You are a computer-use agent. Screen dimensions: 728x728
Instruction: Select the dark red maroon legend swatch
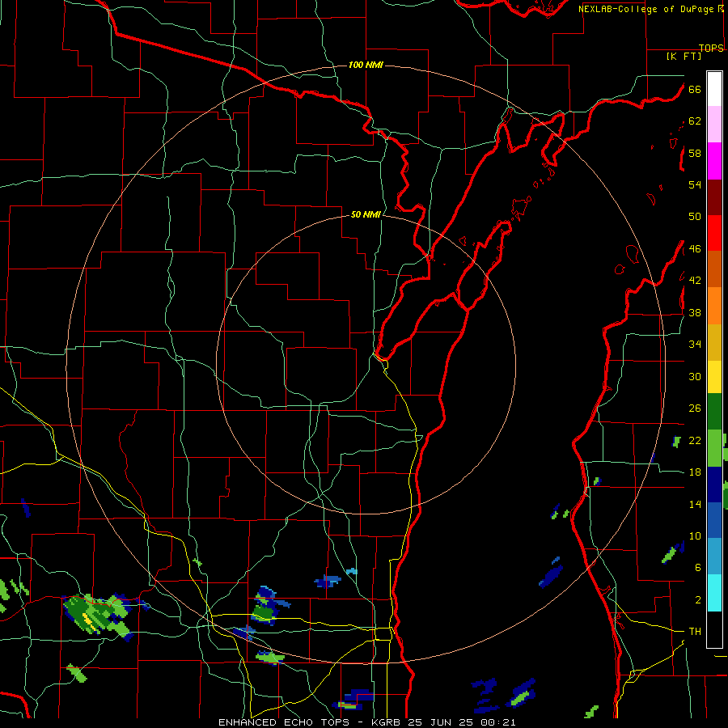(x=714, y=198)
